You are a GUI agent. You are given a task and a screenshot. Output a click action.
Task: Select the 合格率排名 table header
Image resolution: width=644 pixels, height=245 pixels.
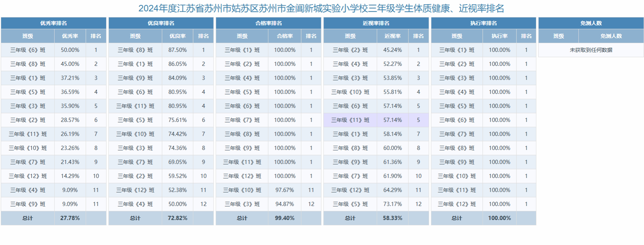coord(269,23)
